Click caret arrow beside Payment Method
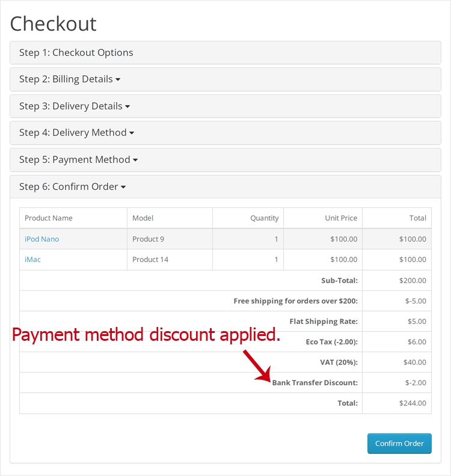Viewport: 451px width, 476px height. tap(135, 160)
